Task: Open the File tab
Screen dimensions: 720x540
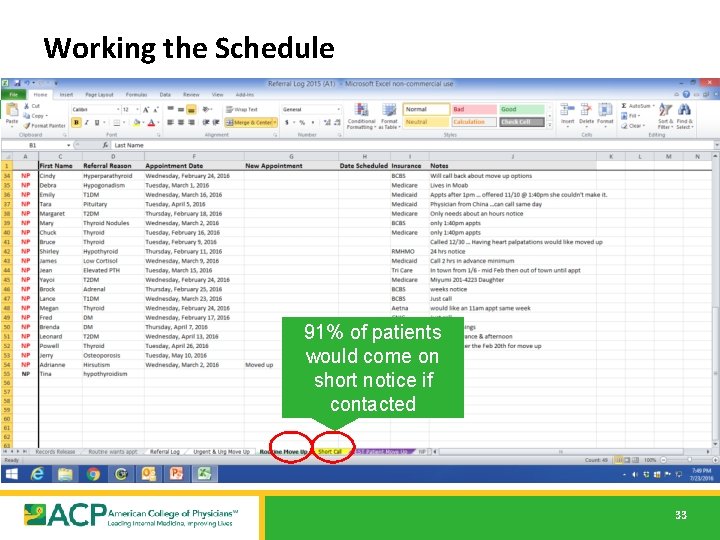Action: [14, 95]
